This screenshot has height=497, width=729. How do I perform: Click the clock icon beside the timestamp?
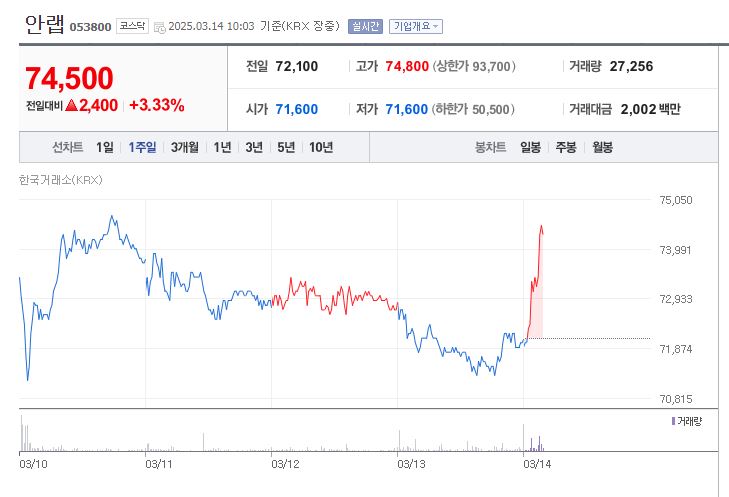(159, 27)
